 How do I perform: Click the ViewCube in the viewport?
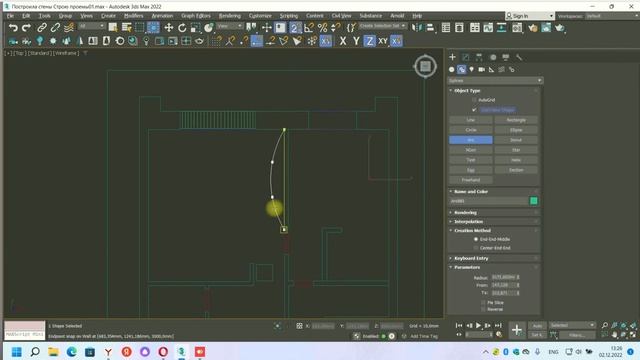[425, 66]
